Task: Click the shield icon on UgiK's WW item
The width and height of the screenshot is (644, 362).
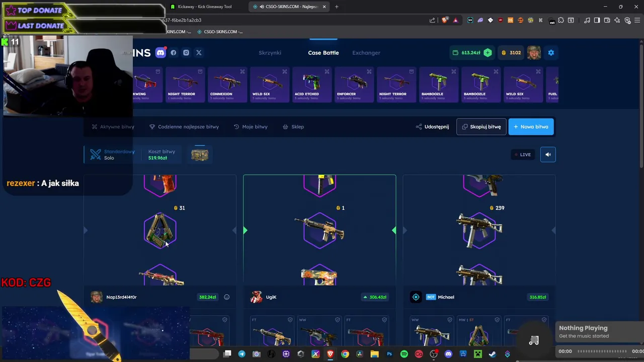Action: coord(337,320)
